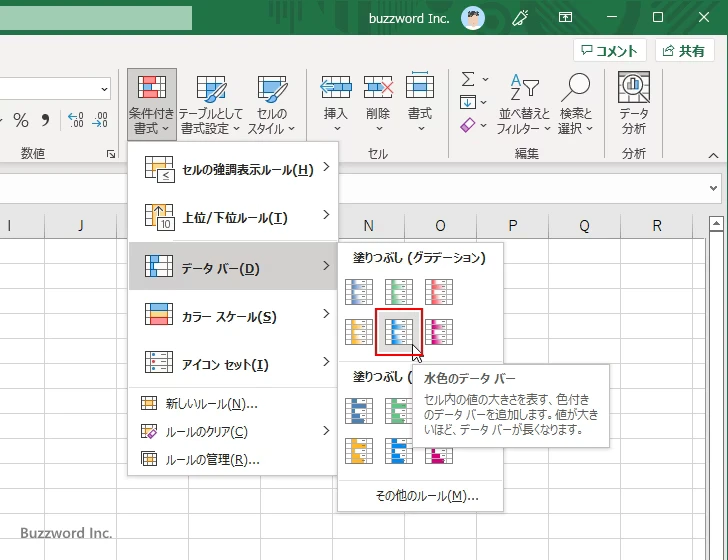The image size is (728, 560).
Task: Select orange gradient data bar
Action: (x=359, y=332)
